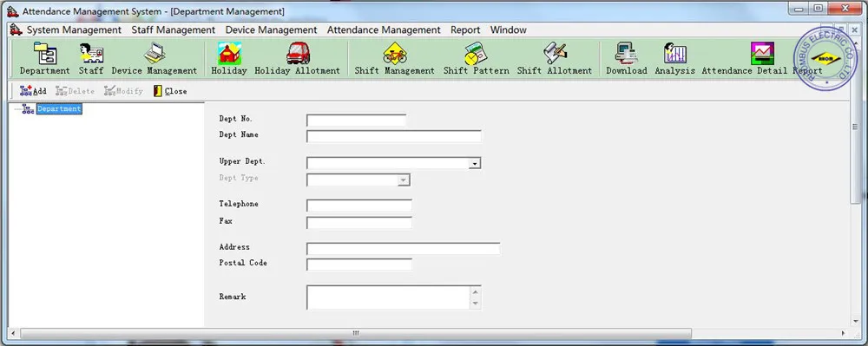Focus the Telephone field
868x346 pixels.
359,206
